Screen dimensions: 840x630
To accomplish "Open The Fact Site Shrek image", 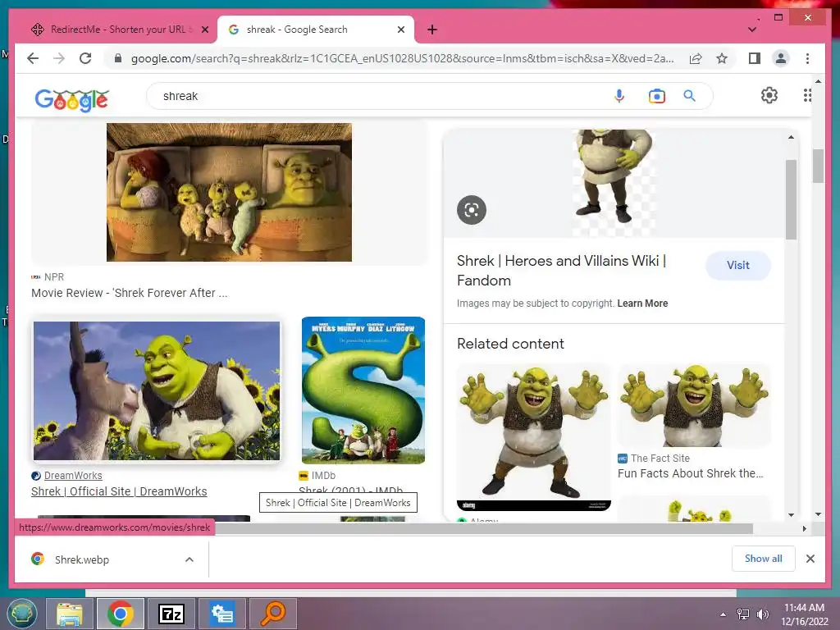I will (694, 406).
